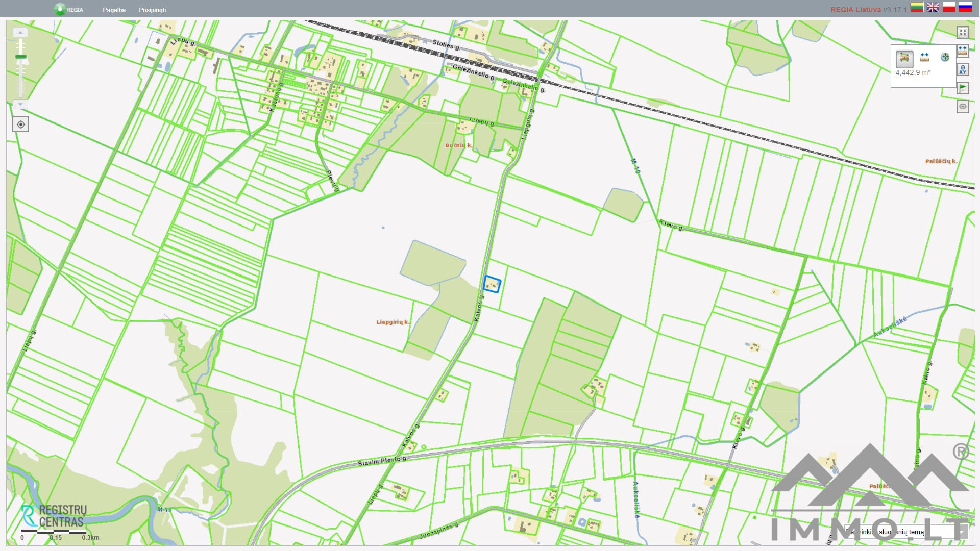Toggle fullscreen map view icon
Screen dimensions: 980x551
pyautogui.click(x=963, y=33)
